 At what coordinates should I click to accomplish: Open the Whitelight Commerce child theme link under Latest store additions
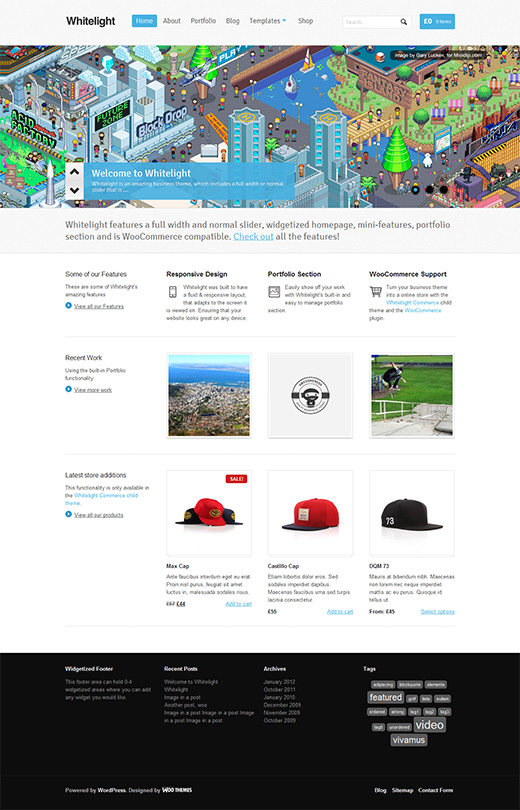pos(103,499)
